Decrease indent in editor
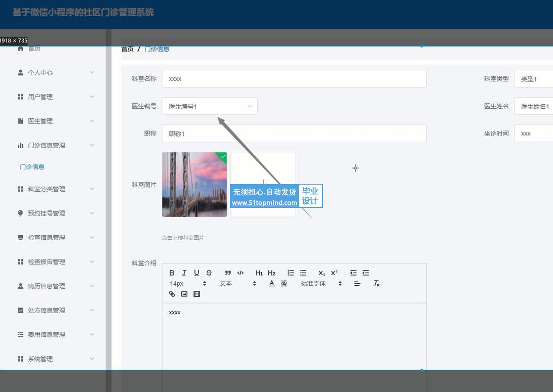The image size is (553, 392). point(353,273)
